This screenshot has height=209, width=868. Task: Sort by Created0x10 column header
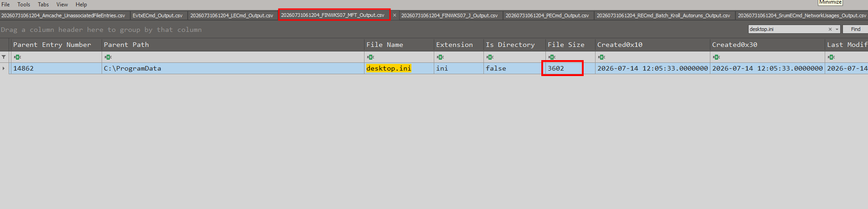[652, 45]
